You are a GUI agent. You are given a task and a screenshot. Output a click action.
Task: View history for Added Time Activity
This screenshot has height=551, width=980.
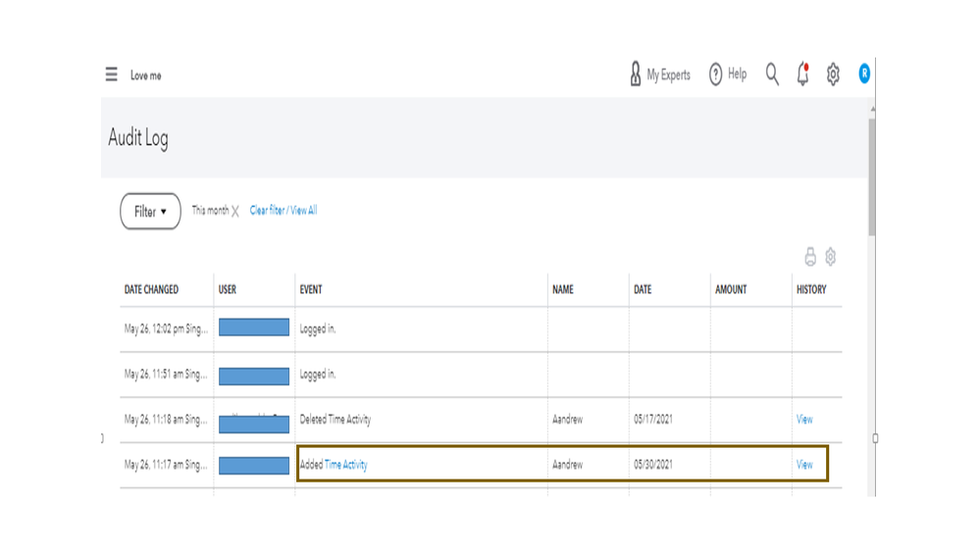(x=804, y=465)
